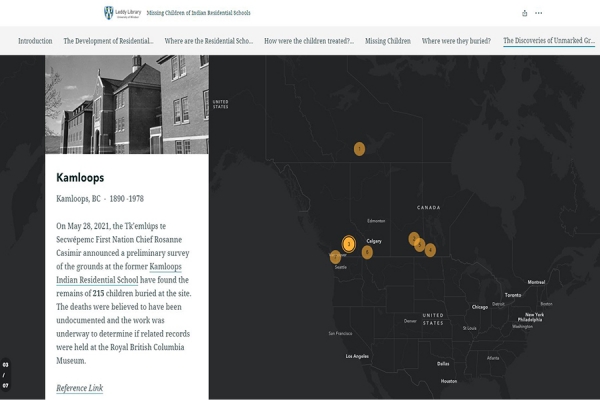Image resolution: width=600 pixels, height=400 pixels.
Task: Click the Missing Children story title in header
Action: (198, 13)
